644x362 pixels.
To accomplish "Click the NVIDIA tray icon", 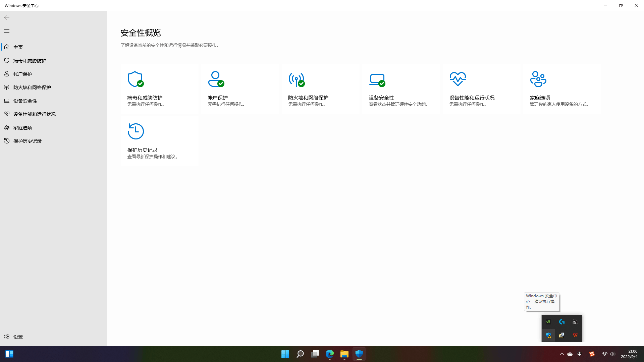I will pyautogui.click(x=548, y=322).
